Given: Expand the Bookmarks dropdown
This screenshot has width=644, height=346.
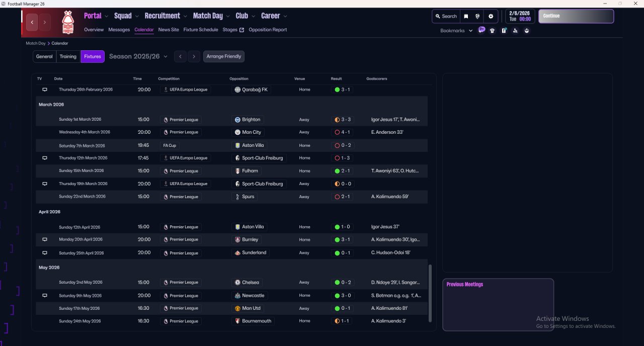Looking at the screenshot, I should coord(456,31).
